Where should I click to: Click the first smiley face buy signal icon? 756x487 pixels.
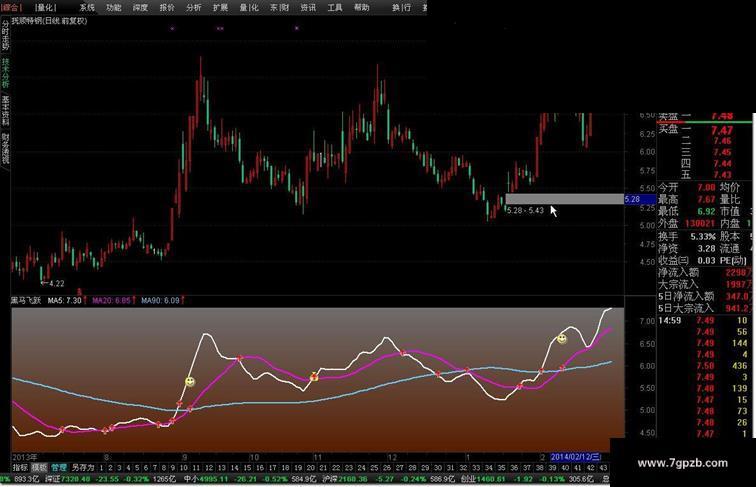tap(190, 382)
